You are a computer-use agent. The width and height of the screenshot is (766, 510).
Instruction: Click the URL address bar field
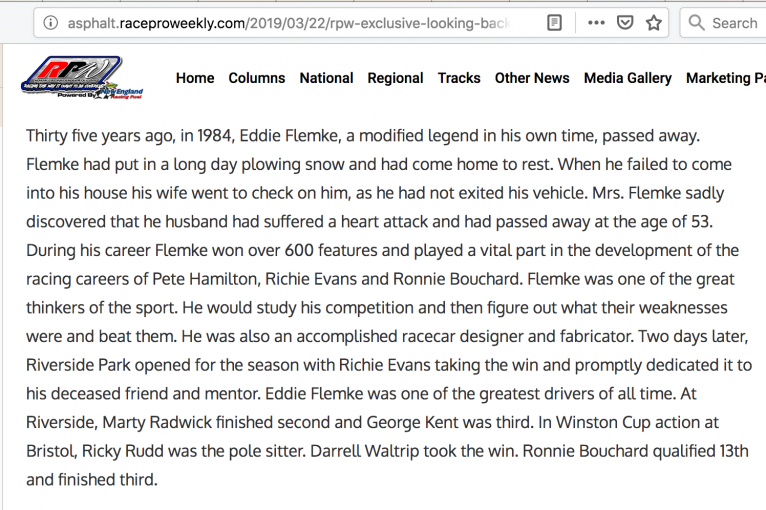tap(288, 23)
